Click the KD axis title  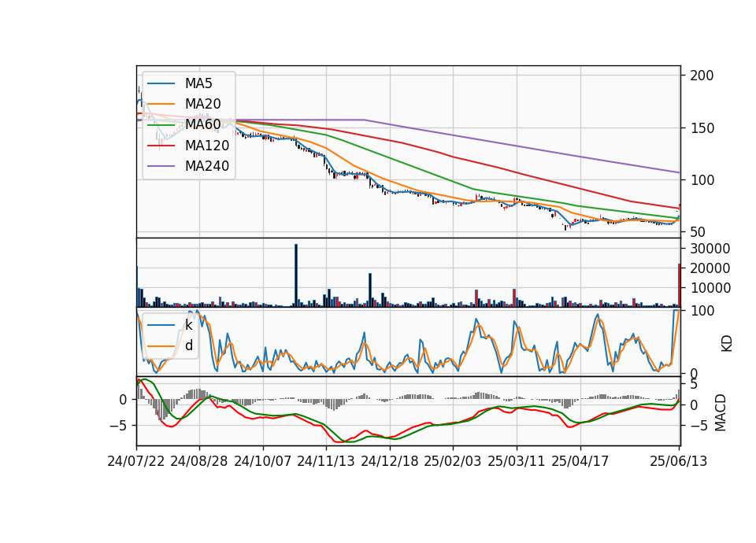727,344
